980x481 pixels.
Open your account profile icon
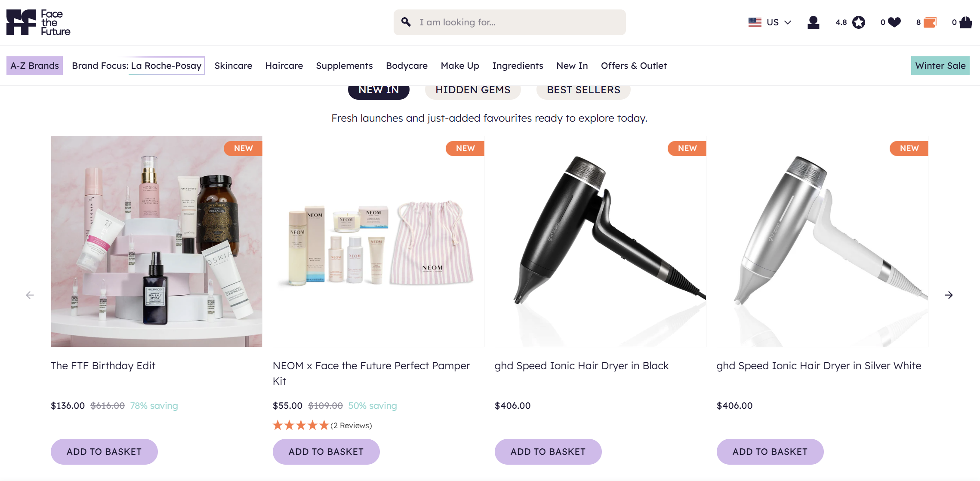click(x=813, y=23)
